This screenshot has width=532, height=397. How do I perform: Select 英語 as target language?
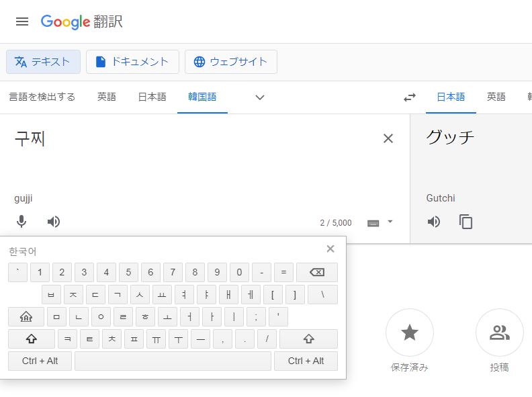[496, 97]
